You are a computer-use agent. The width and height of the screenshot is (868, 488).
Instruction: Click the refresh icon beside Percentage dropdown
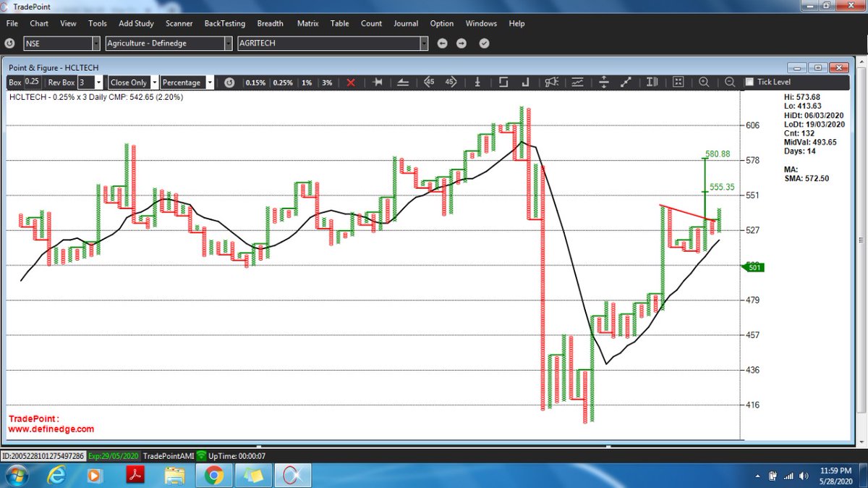229,83
